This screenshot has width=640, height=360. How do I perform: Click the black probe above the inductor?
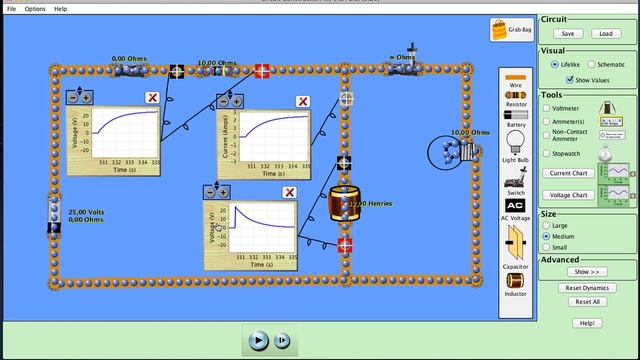pyautogui.click(x=344, y=162)
